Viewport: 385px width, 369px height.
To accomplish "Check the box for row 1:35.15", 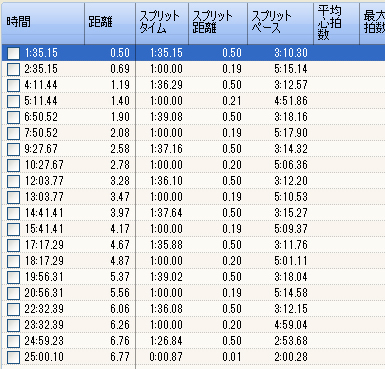I will [x=14, y=53].
